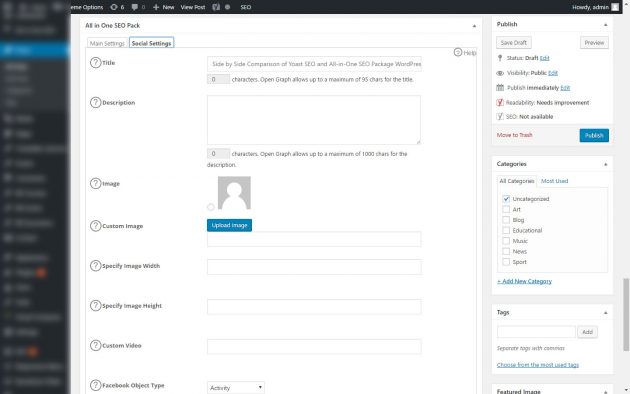Click the Yoast SEO Not available icon
Screen dimensions: 630x394
pos(500,116)
